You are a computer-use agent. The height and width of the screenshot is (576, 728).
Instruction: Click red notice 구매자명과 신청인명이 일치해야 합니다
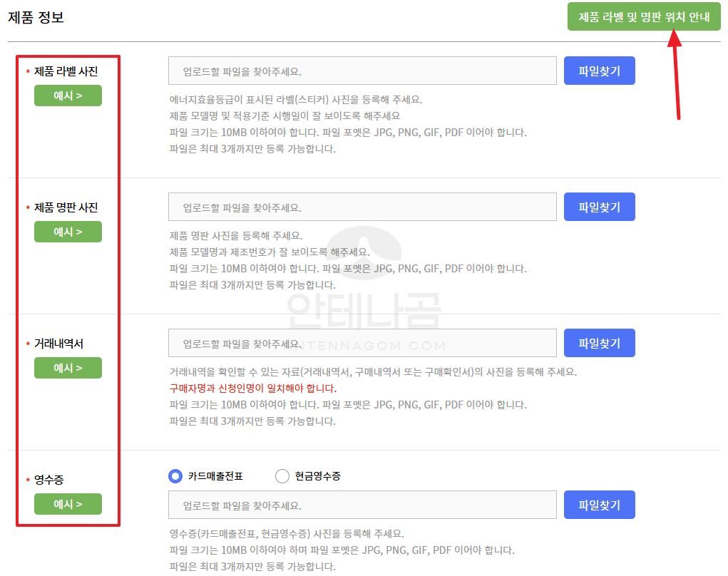[253, 388]
